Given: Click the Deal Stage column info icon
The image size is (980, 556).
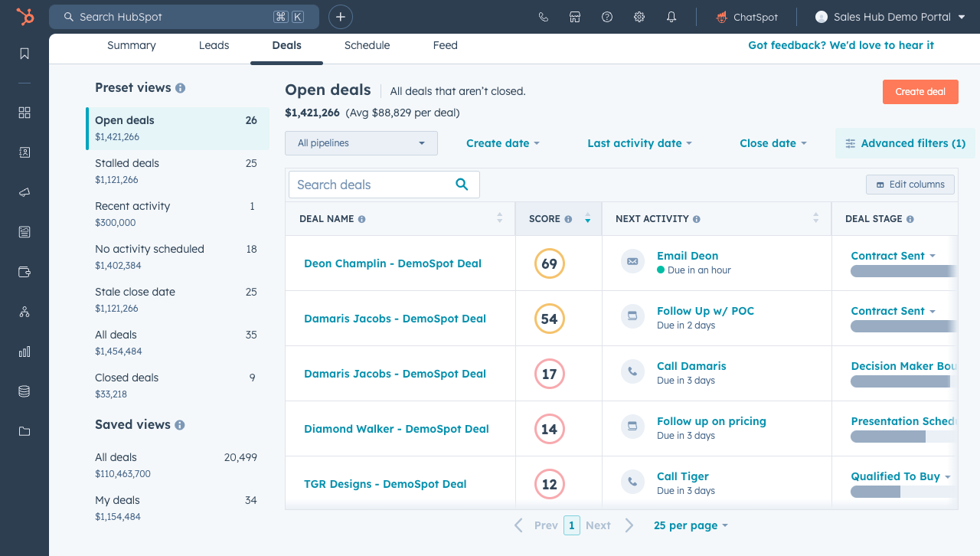Looking at the screenshot, I should point(910,219).
